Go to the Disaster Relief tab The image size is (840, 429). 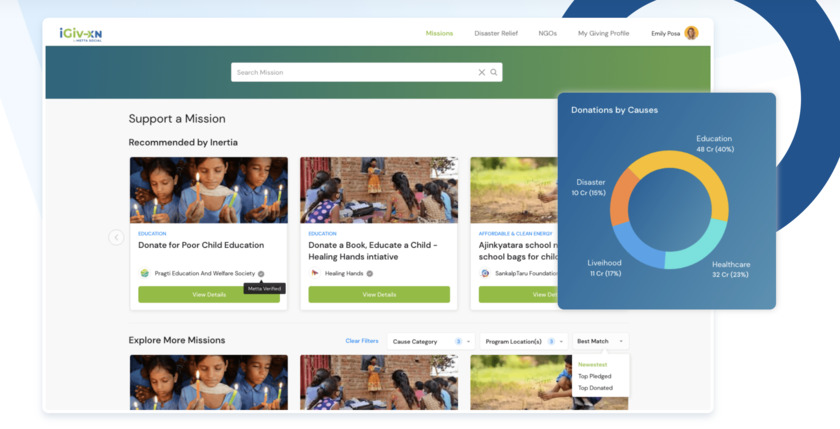coord(496,33)
